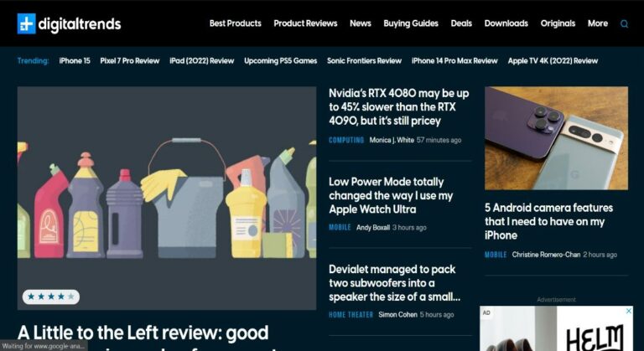This screenshot has width=644, height=351.
Task: Open Apple TV 4K (2022) Review trending link
Action: click(553, 61)
